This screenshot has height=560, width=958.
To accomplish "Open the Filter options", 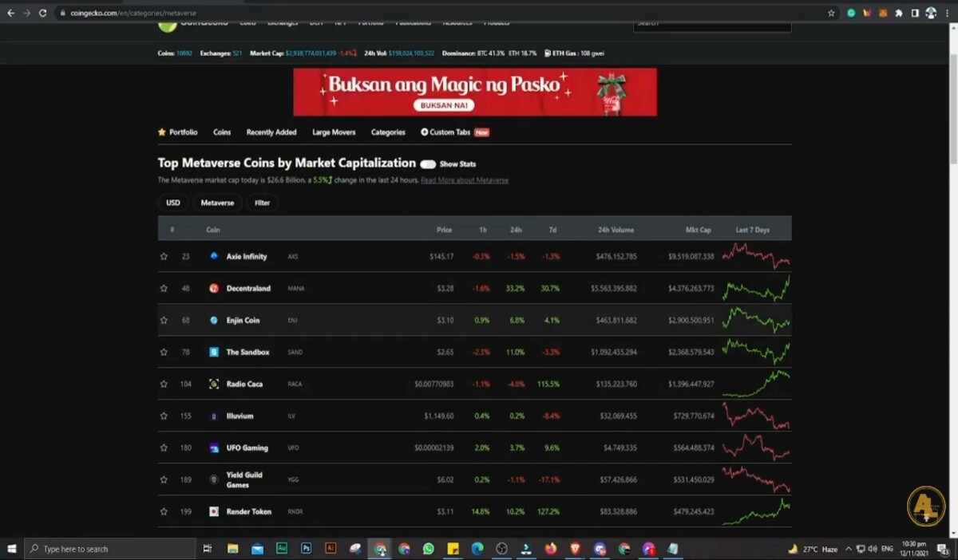I will click(262, 203).
